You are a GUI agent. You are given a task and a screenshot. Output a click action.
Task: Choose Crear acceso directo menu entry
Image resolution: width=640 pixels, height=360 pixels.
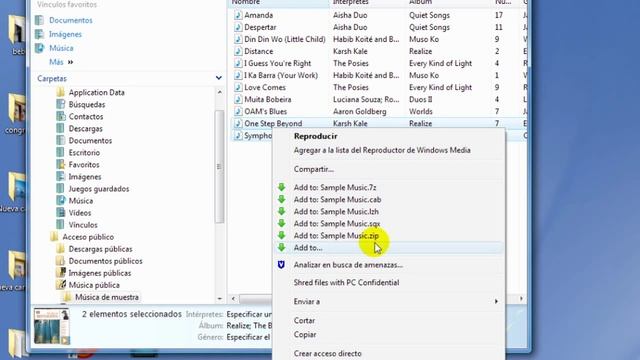(327, 353)
